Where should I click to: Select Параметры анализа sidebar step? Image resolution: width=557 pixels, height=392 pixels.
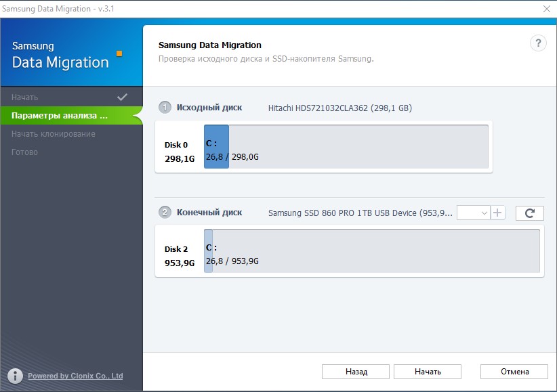click(71, 115)
